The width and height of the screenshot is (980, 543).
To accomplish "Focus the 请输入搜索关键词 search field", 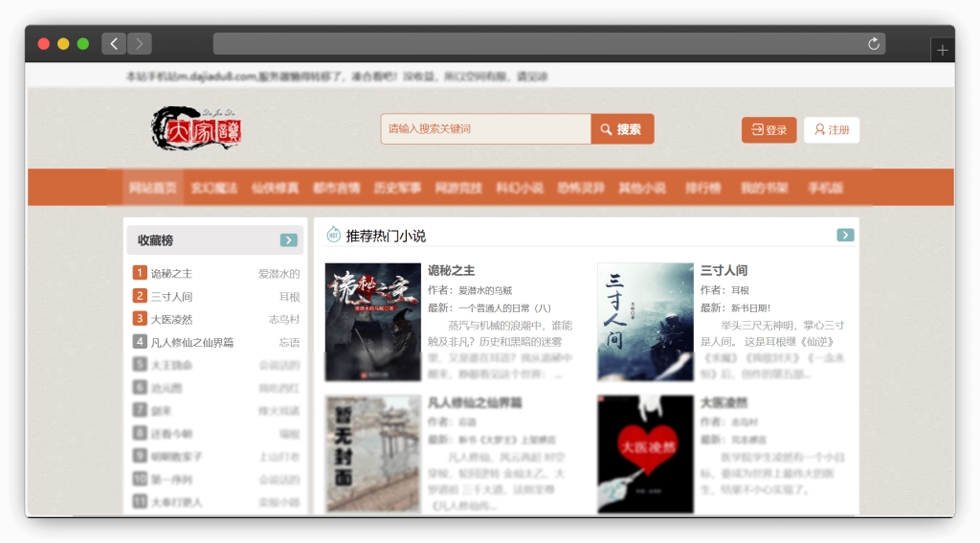I will (x=486, y=129).
